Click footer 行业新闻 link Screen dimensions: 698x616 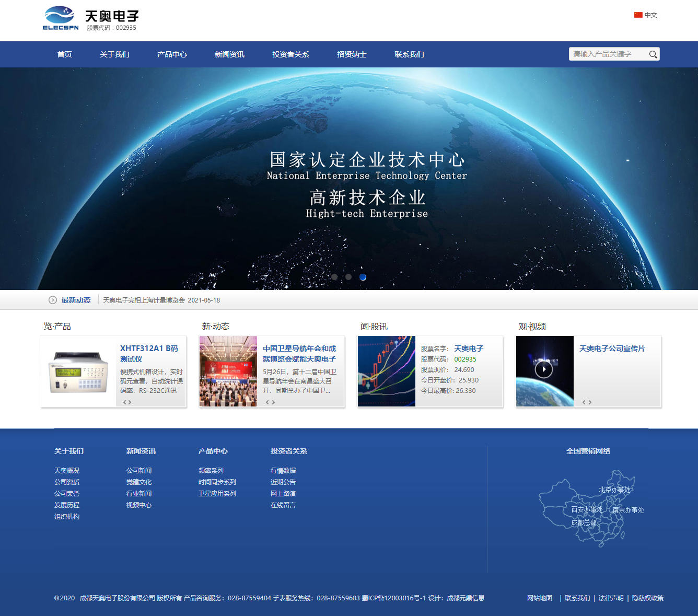139,494
